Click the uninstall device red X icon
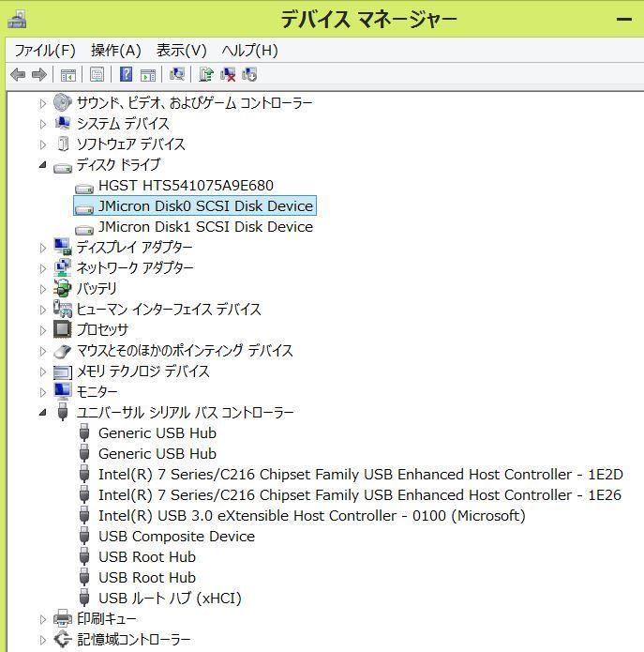 (x=228, y=75)
